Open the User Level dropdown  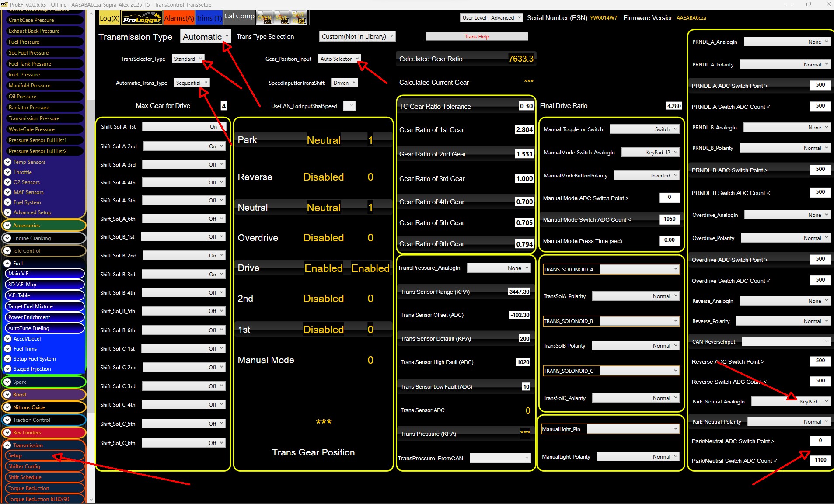coord(491,18)
